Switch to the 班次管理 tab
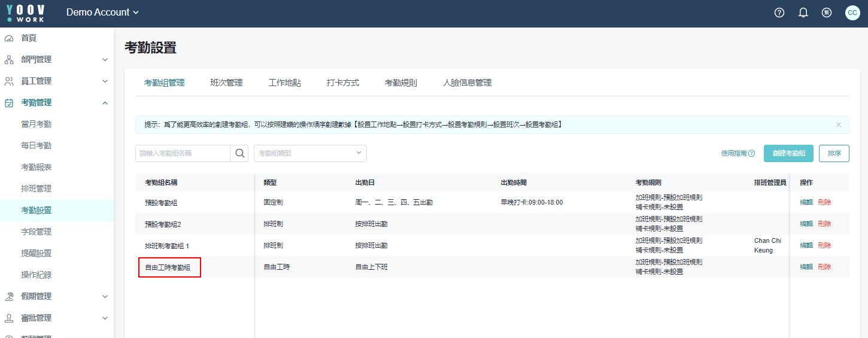 coord(226,83)
